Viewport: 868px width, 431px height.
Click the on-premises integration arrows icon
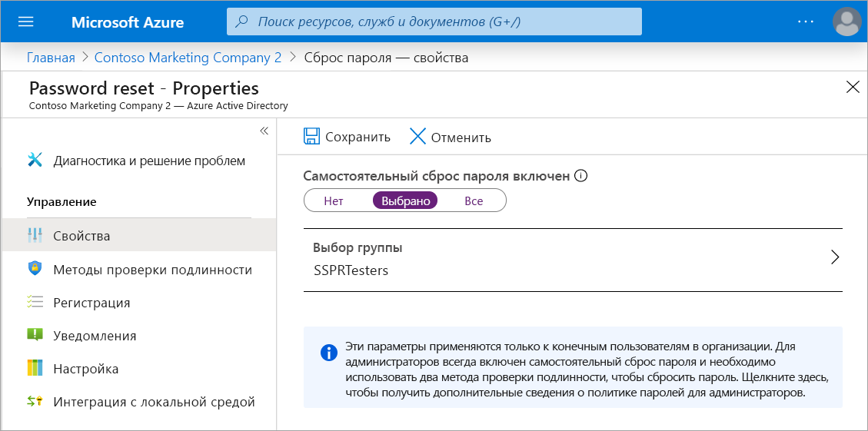coord(35,402)
